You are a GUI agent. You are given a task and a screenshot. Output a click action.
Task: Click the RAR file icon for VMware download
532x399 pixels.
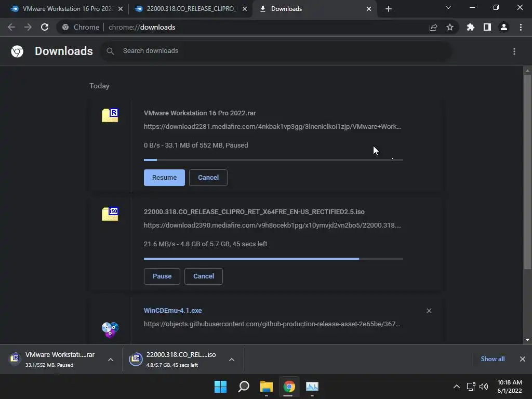point(110,115)
